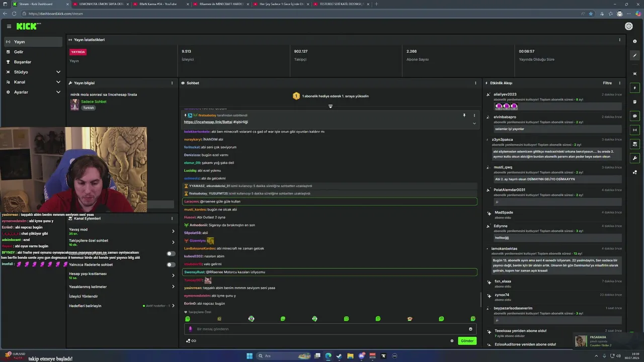The width and height of the screenshot is (644, 362).
Task: Toggle Yalnızca ifadelerle sohbet switch
Action: (x=171, y=264)
